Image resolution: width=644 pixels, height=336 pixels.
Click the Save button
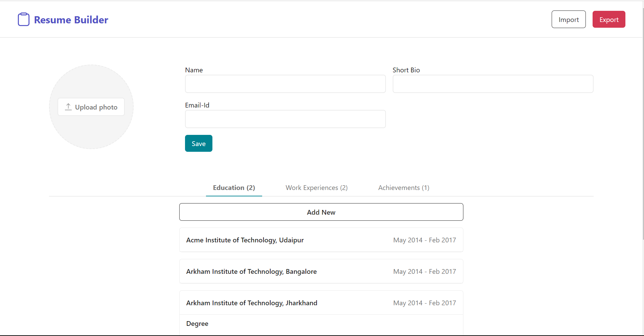coord(199,143)
